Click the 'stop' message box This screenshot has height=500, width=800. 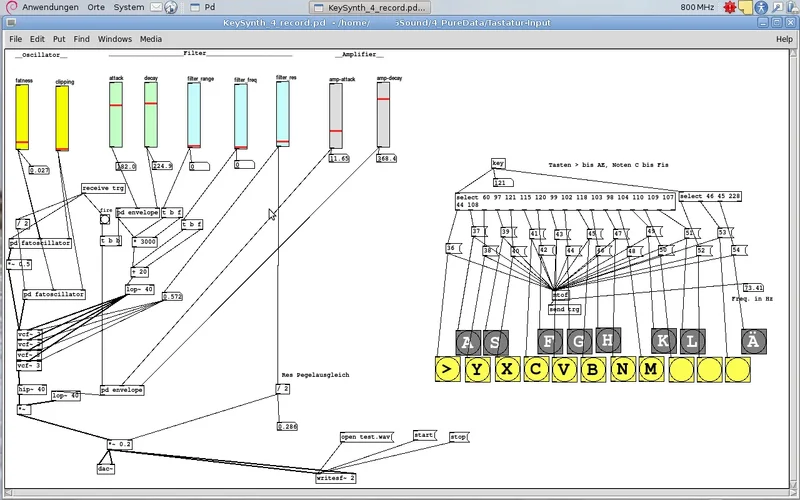458,437
